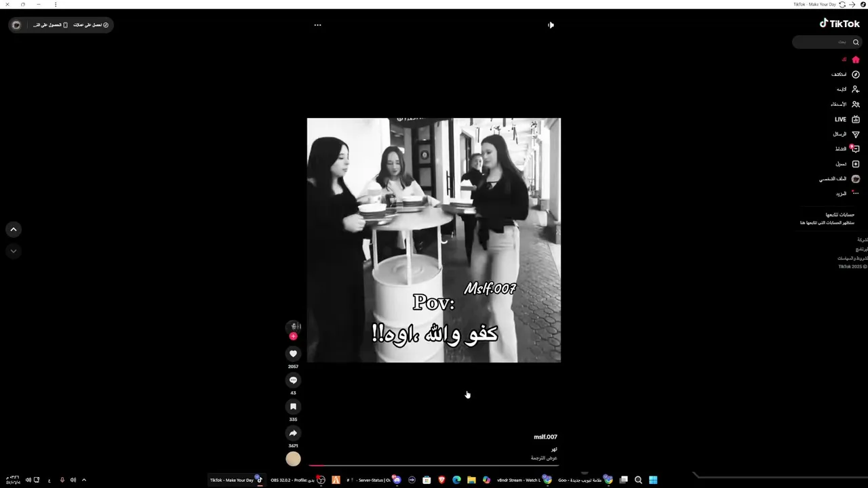868x488 pixels.
Task: Toggle the volume speaker icon above the video
Action: pyautogui.click(x=551, y=25)
